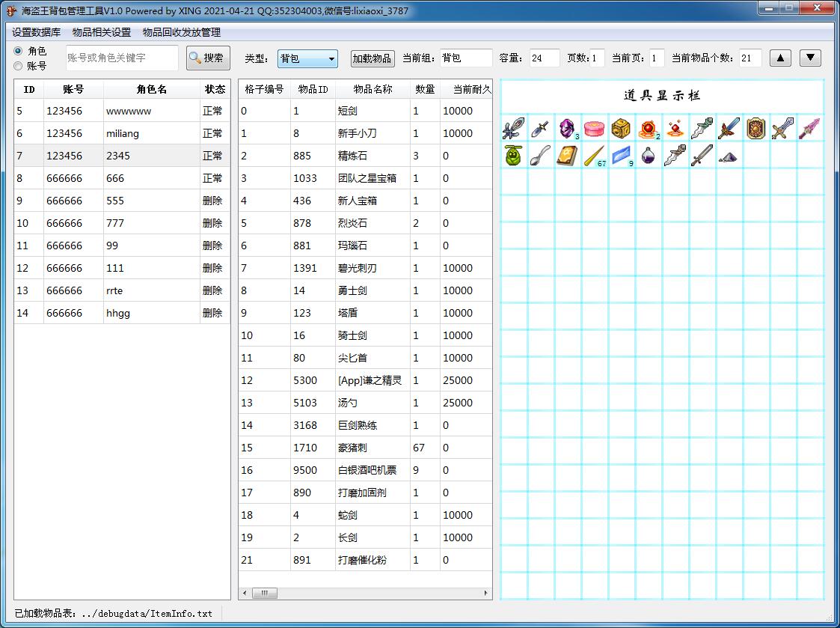Select the character row named 777
Screen dimensions: 840x628
click(x=122, y=223)
